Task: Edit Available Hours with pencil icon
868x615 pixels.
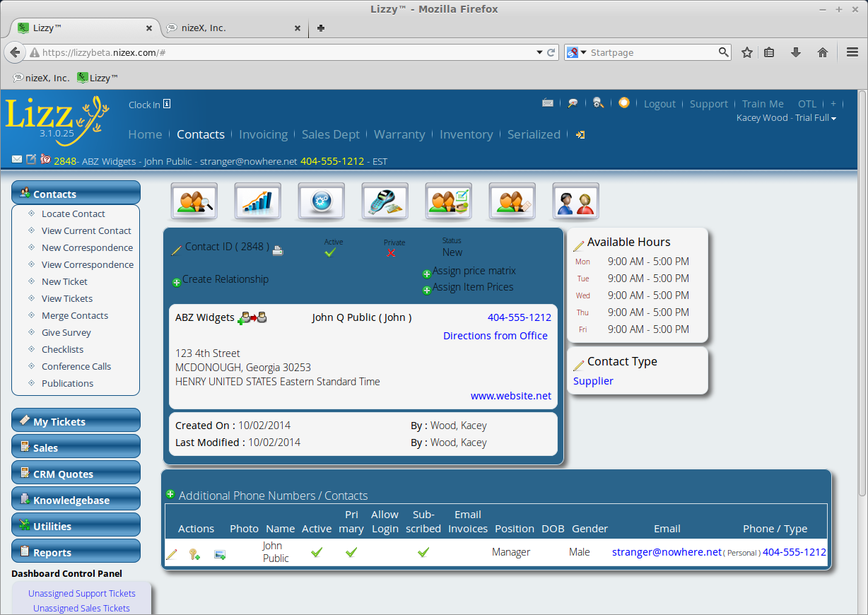Action: [578, 245]
